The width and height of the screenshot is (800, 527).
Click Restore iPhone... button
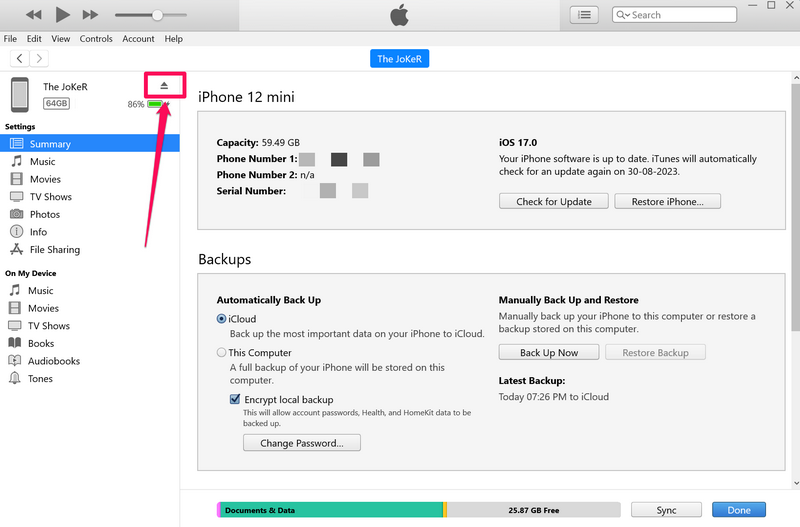click(x=667, y=202)
